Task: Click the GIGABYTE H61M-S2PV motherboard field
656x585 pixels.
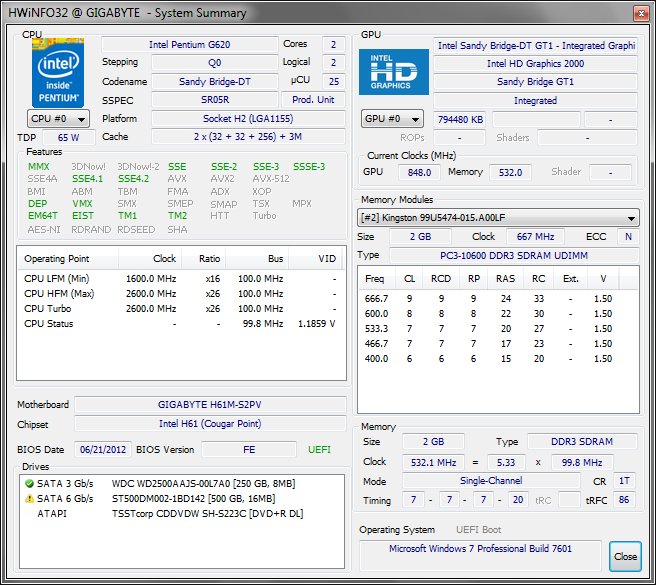Action: pyautogui.click(x=209, y=405)
